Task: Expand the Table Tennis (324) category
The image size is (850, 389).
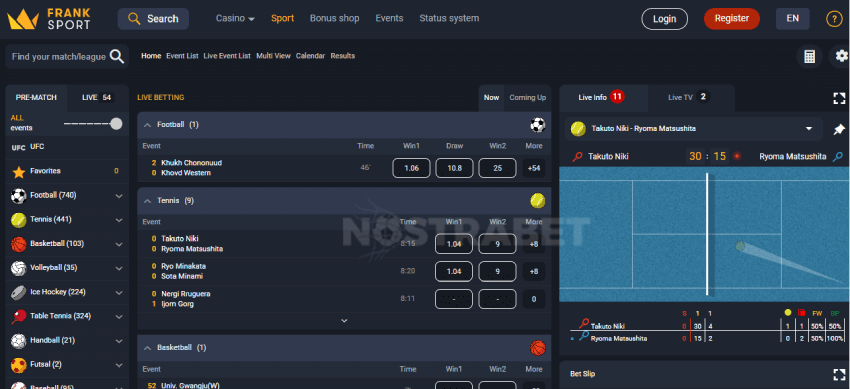Action: point(119,316)
